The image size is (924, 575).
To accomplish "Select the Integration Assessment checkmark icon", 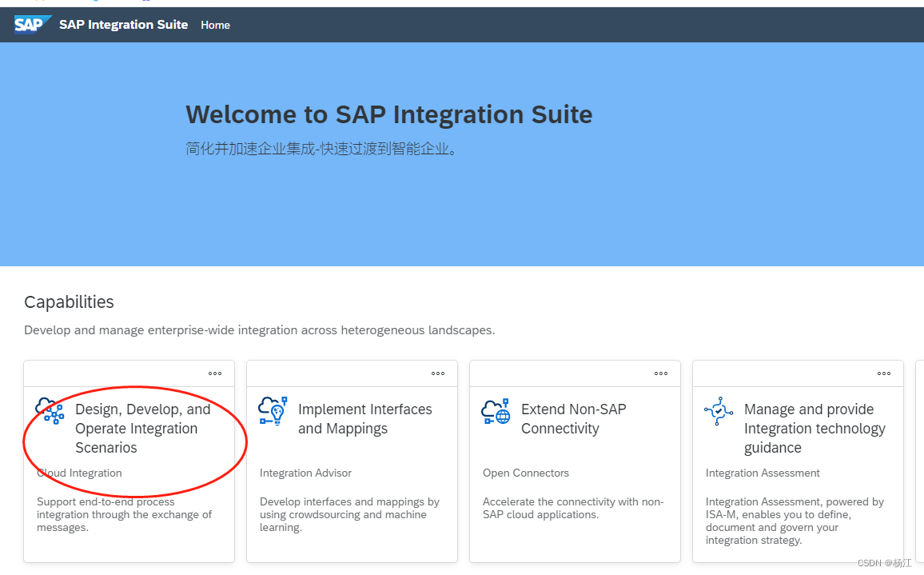I will click(719, 410).
